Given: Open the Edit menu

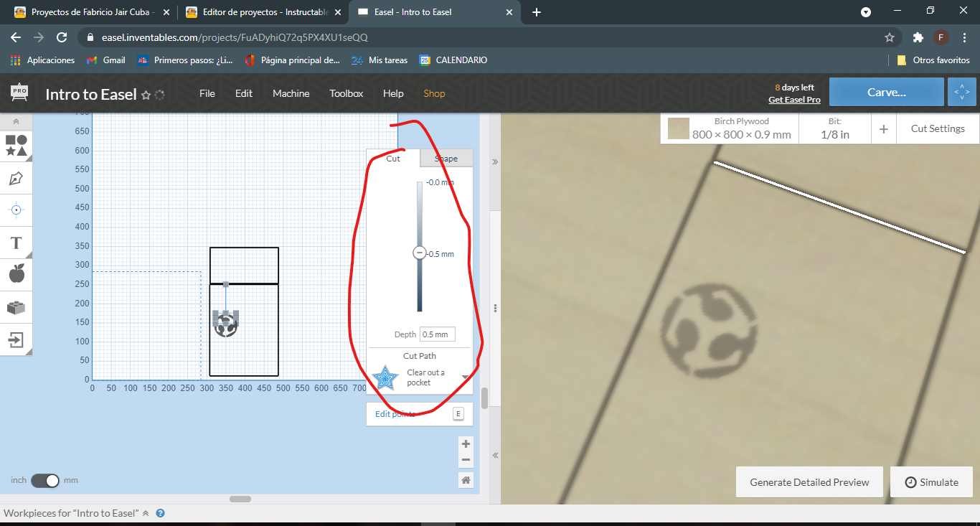Looking at the screenshot, I should [244, 93].
